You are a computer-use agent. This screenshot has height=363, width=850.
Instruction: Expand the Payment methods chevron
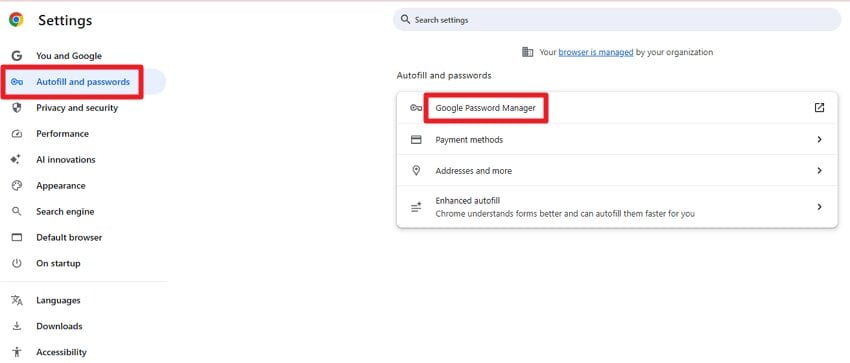click(x=819, y=140)
